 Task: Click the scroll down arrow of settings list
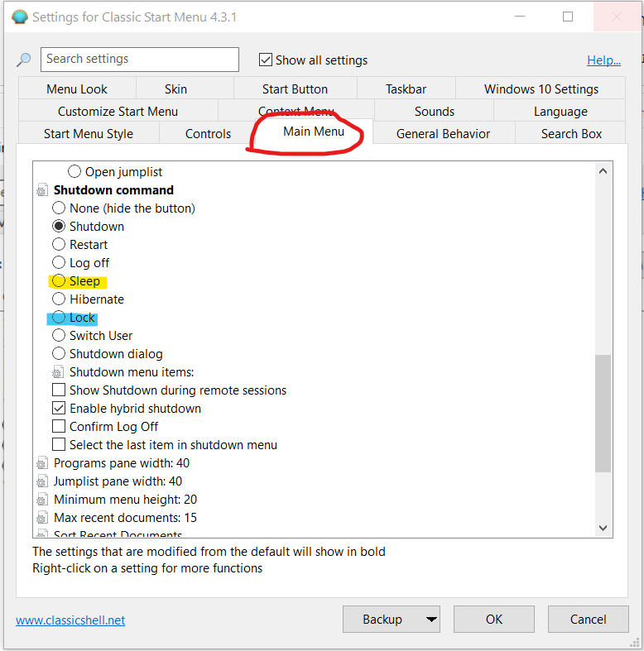tap(603, 528)
